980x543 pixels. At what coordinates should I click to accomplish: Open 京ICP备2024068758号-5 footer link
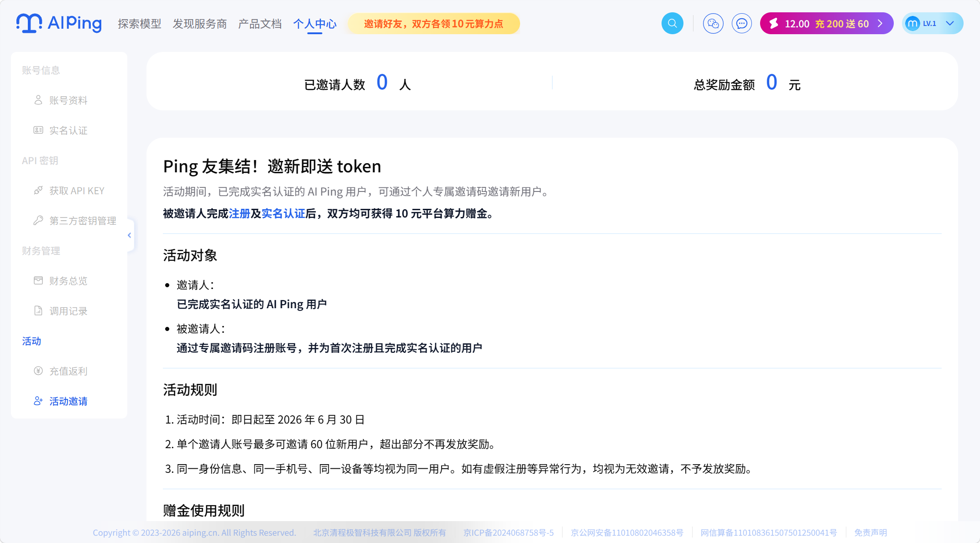(509, 533)
